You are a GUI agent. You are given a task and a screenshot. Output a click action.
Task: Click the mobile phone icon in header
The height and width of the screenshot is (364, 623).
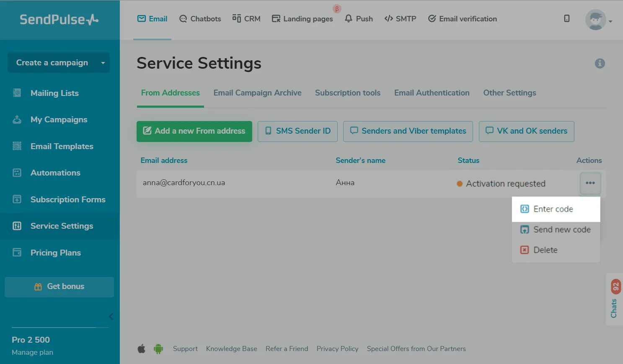pos(566,18)
